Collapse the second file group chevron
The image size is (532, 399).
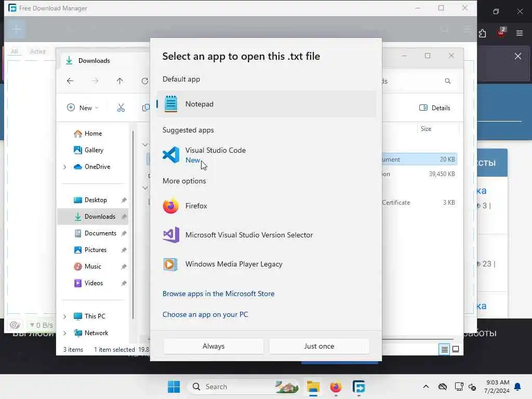point(145,188)
